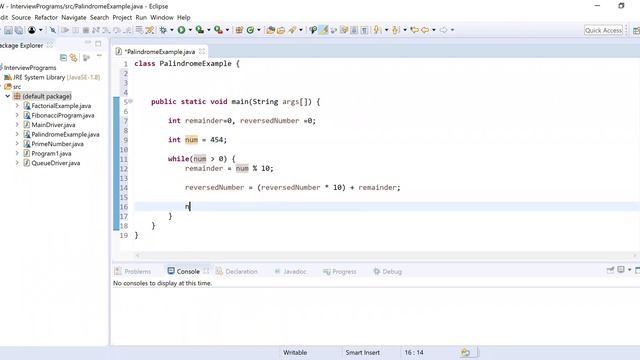Image resolution: width=640 pixels, height=360 pixels.
Task: Switch to the Javadoc tab
Action: 291,271
